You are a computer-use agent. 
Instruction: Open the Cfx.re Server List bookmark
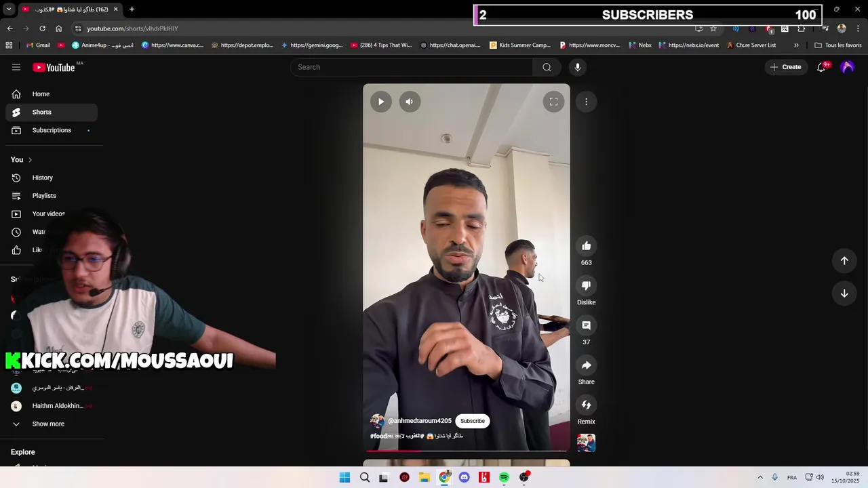point(751,45)
